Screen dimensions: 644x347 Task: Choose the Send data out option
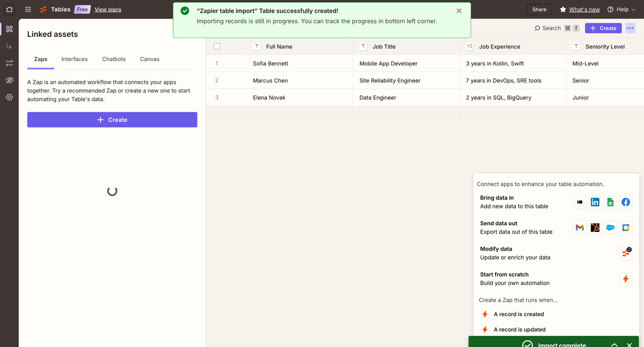(556, 228)
